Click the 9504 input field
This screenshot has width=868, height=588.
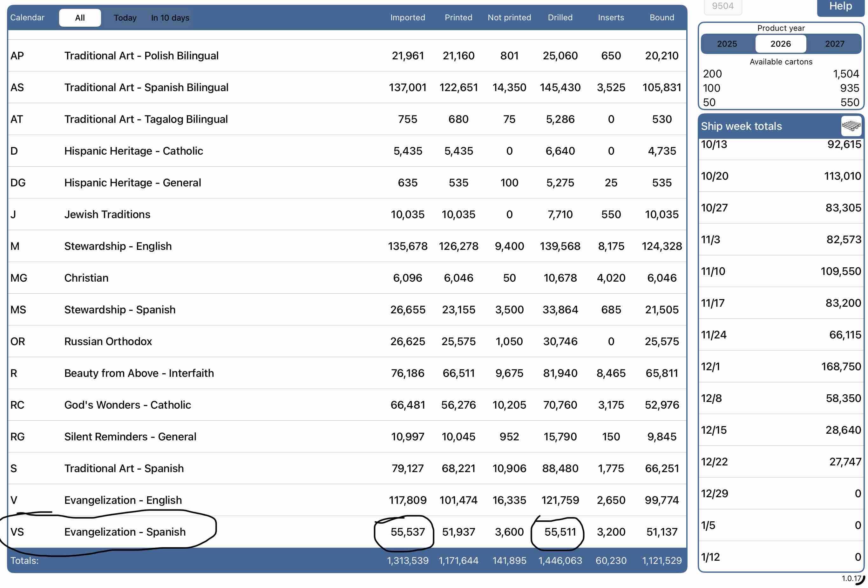pos(722,7)
